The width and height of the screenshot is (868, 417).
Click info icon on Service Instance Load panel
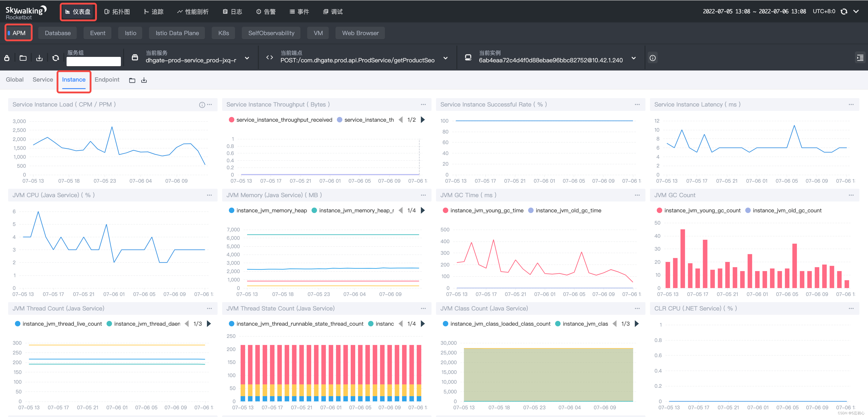point(202,105)
